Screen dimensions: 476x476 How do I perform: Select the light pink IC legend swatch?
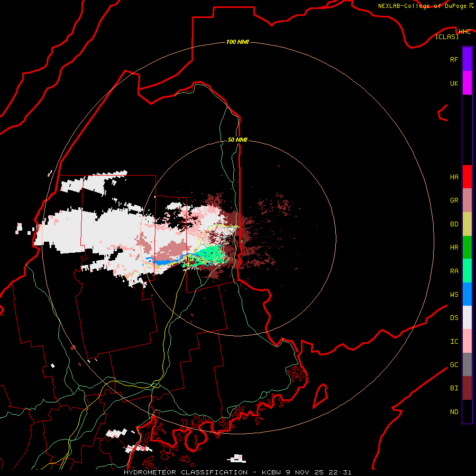pos(467,341)
